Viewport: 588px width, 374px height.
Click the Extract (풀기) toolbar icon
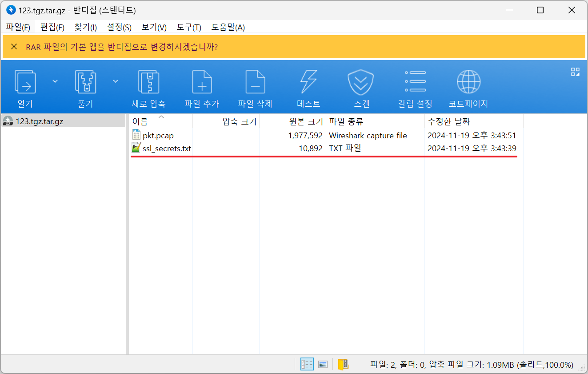(x=85, y=82)
